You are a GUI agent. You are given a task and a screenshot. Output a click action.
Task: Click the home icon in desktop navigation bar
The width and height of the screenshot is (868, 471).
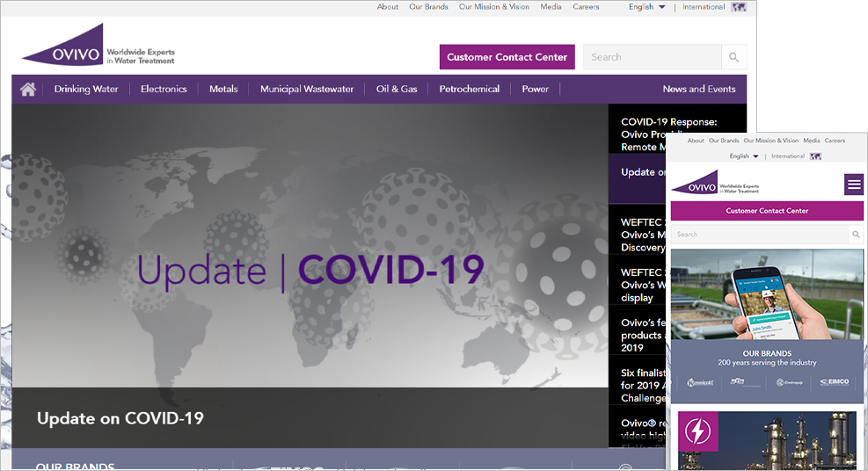coord(27,89)
